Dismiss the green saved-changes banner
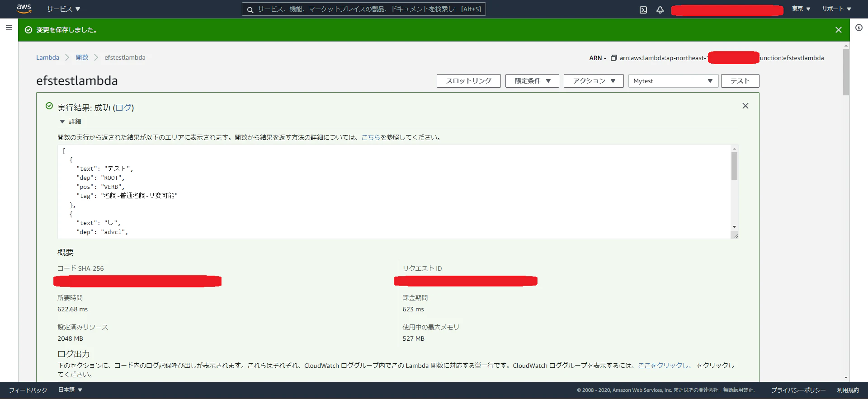 point(839,30)
